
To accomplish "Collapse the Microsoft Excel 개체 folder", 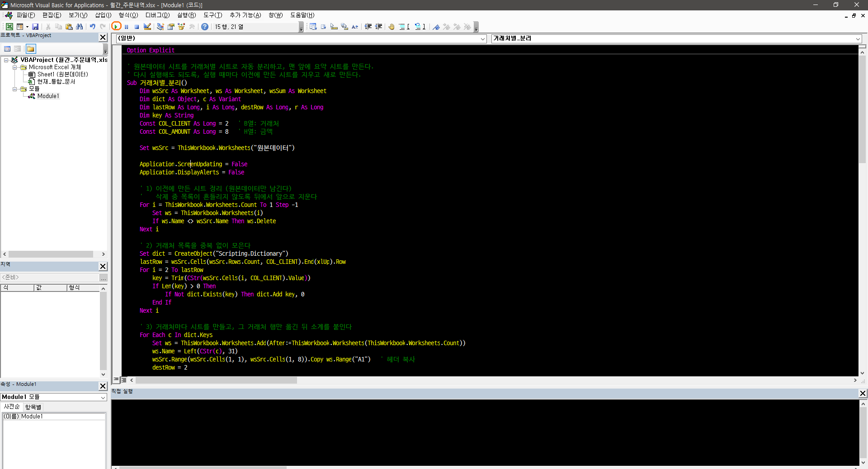I will (x=15, y=67).
